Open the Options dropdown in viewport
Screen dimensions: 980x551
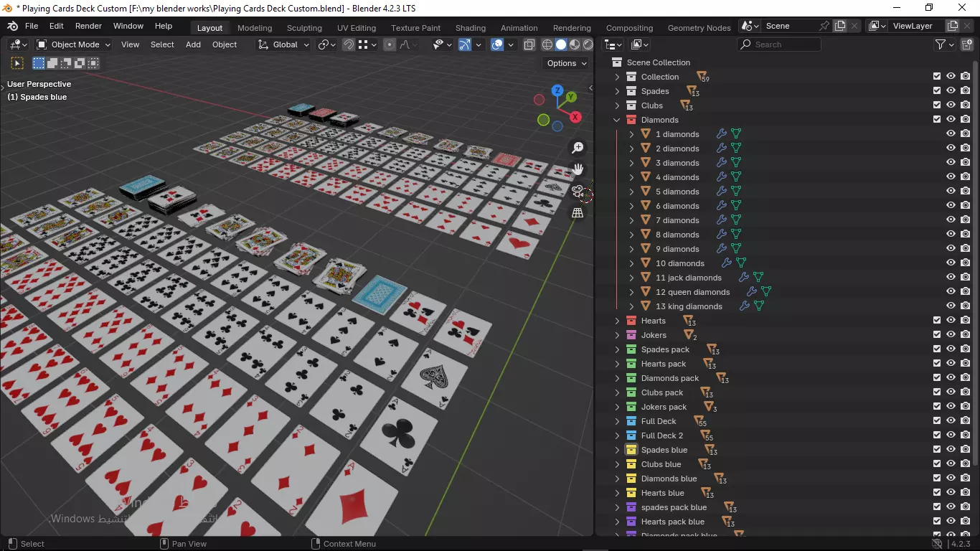(x=567, y=63)
